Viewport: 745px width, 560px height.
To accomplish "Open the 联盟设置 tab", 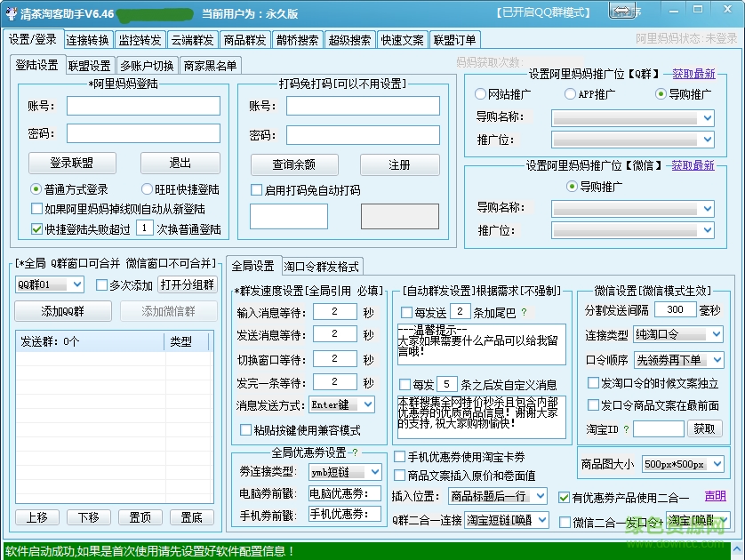I will (92, 64).
